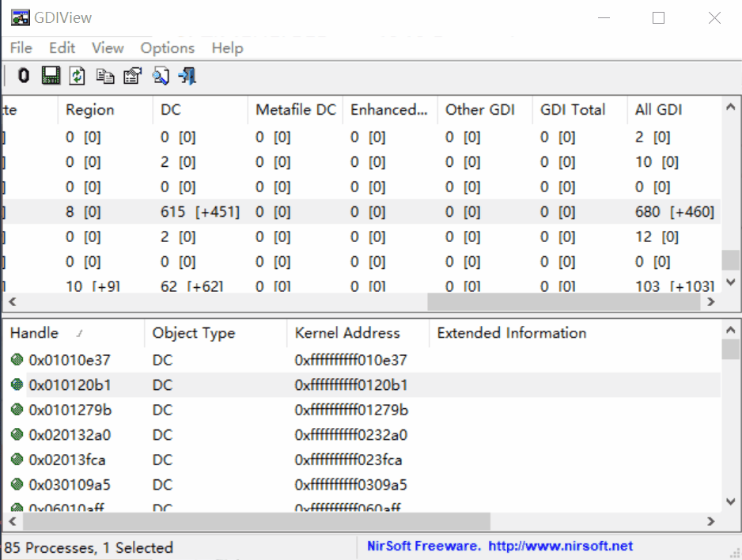Image resolution: width=742 pixels, height=560 pixels.
Task: Click the green handle icon beside 0x020132a0
Action: pyautogui.click(x=16, y=435)
